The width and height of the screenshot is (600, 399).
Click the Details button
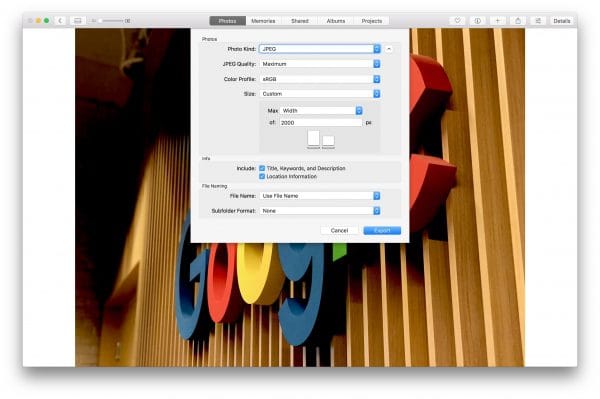point(562,21)
